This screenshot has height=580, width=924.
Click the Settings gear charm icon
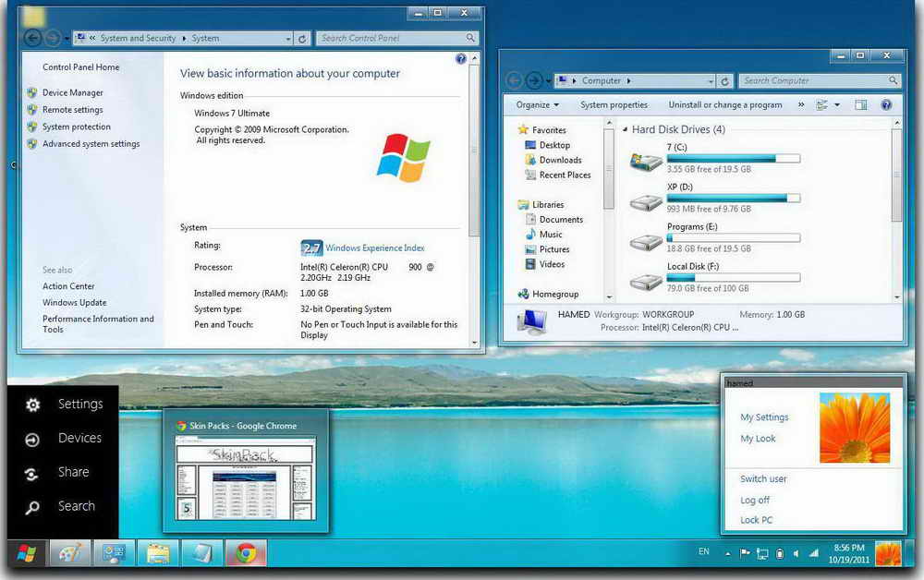click(x=33, y=405)
